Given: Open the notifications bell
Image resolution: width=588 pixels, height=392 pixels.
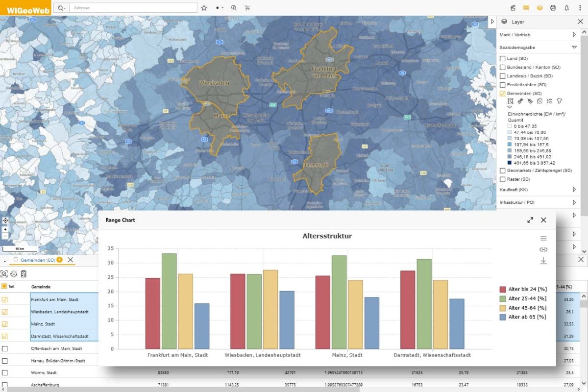Looking at the screenshot, I should click(x=566, y=8).
